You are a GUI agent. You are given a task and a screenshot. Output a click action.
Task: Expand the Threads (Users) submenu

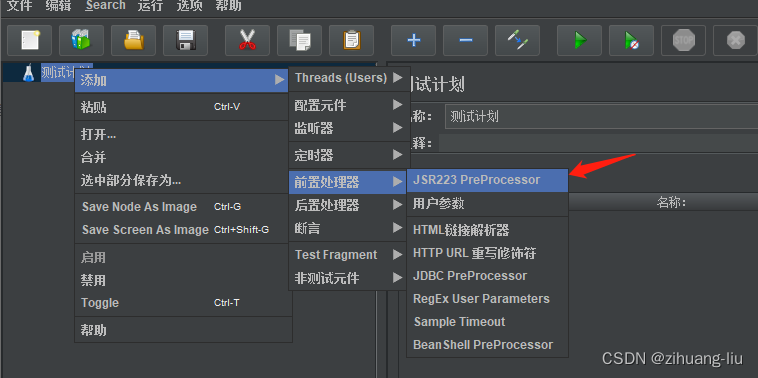(348, 78)
